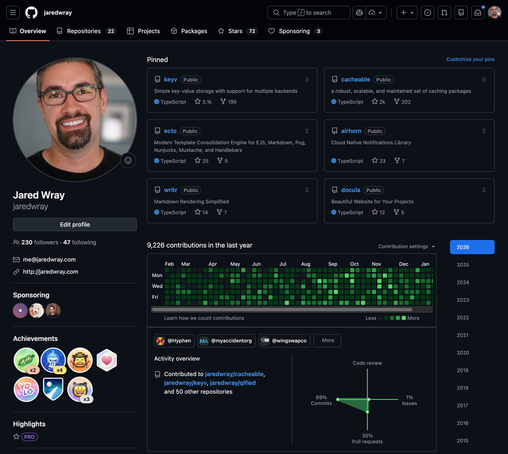Go to GitHub home via Octocat logo
Image resolution: width=508 pixels, height=454 pixels.
coord(31,13)
